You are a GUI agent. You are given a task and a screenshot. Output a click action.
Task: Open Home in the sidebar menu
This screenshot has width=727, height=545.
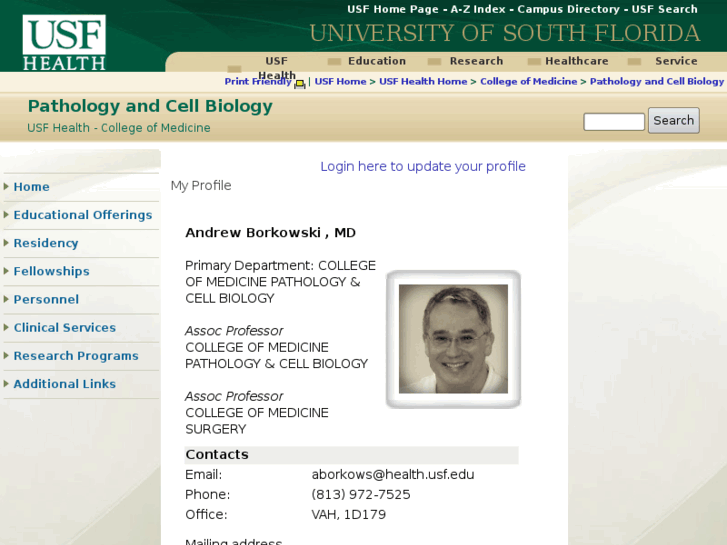tap(32, 186)
